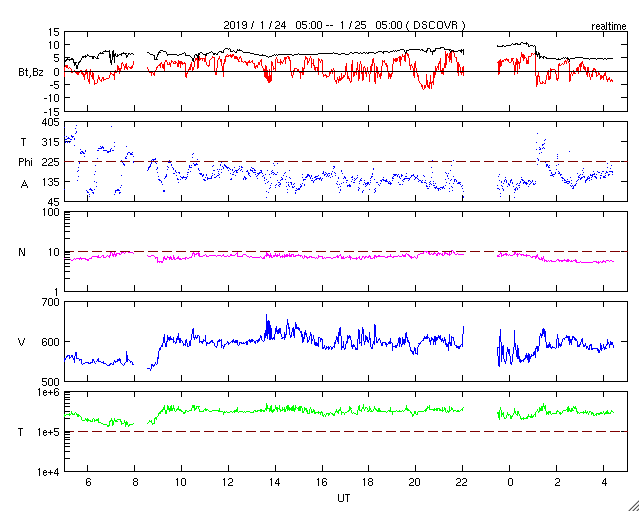Click the "315" value on Phi axis
This screenshot has width=640, height=512.
coord(51,142)
